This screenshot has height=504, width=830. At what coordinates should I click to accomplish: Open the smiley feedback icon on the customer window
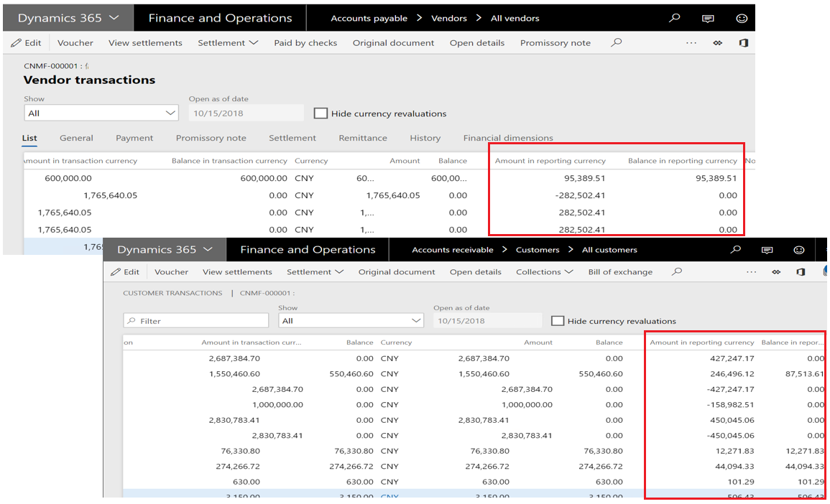[798, 248]
